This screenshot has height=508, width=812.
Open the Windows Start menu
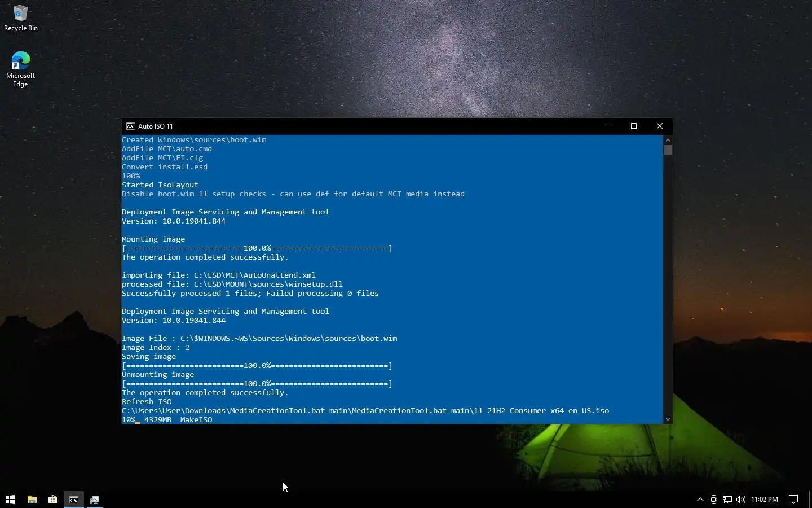[10, 500]
